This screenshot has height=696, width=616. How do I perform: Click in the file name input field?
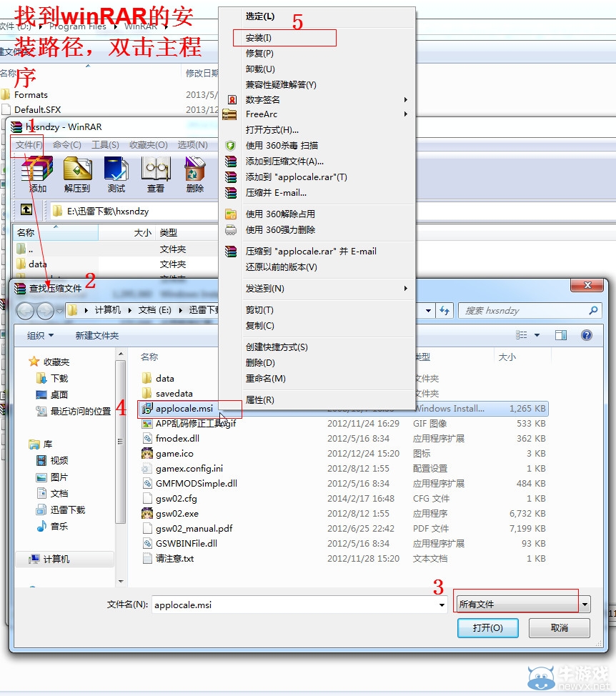click(x=294, y=605)
